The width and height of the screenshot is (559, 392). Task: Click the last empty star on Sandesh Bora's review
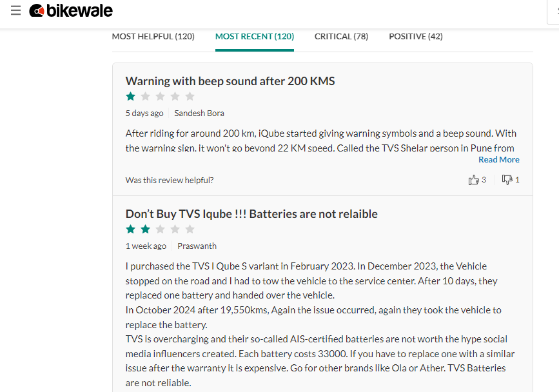pyautogui.click(x=190, y=97)
